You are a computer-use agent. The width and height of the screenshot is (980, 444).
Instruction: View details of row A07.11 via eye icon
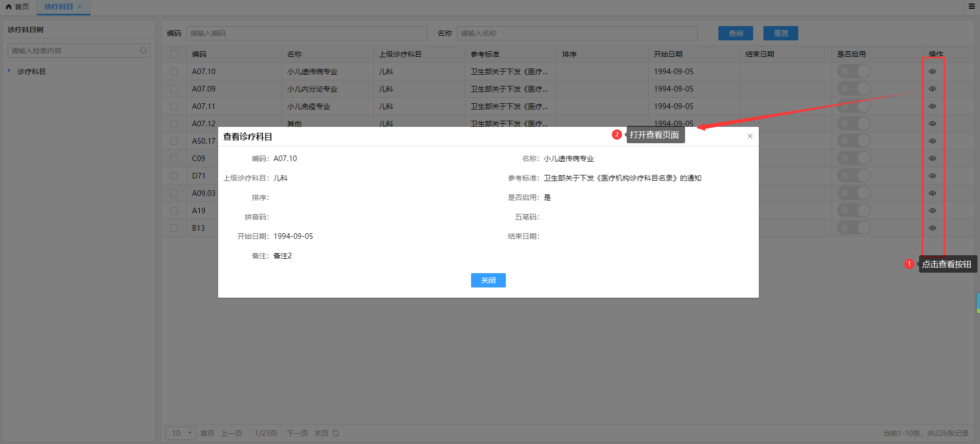pyautogui.click(x=932, y=106)
